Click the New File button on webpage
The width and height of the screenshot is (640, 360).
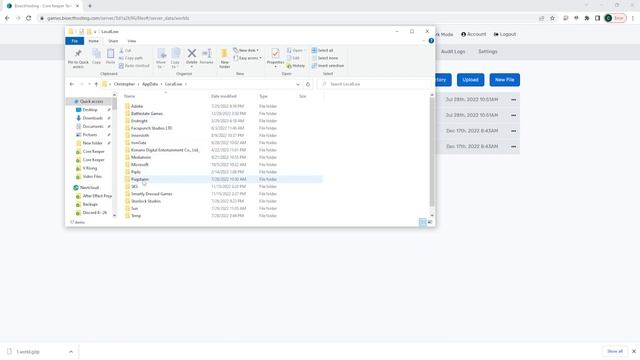(x=504, y=80)
